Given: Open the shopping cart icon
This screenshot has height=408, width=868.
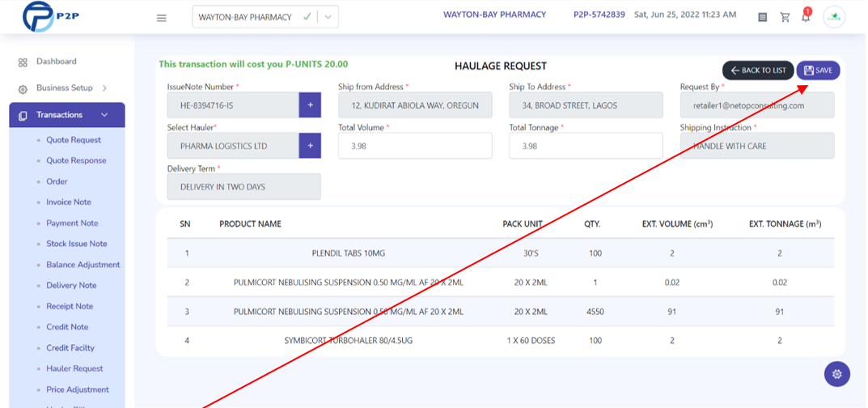Looking at the screenshot, I should (x=785, y=17).
